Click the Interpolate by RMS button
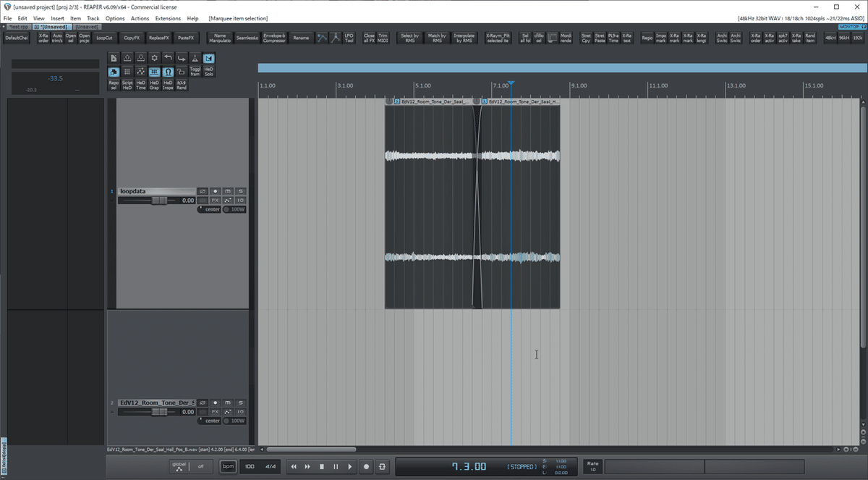Viewport: 868px width, 480px height. (464, 37)
